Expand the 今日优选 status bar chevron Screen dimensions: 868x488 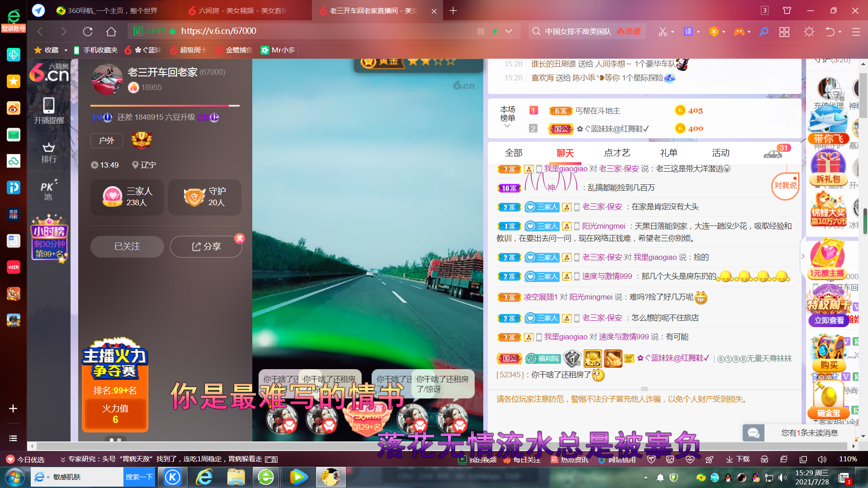pos(63,460)
